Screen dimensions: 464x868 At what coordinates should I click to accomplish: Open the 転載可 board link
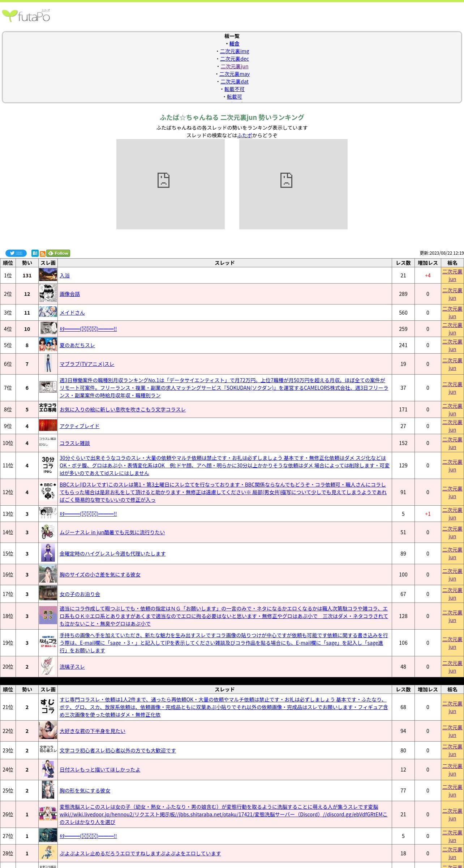coord(235,97)
